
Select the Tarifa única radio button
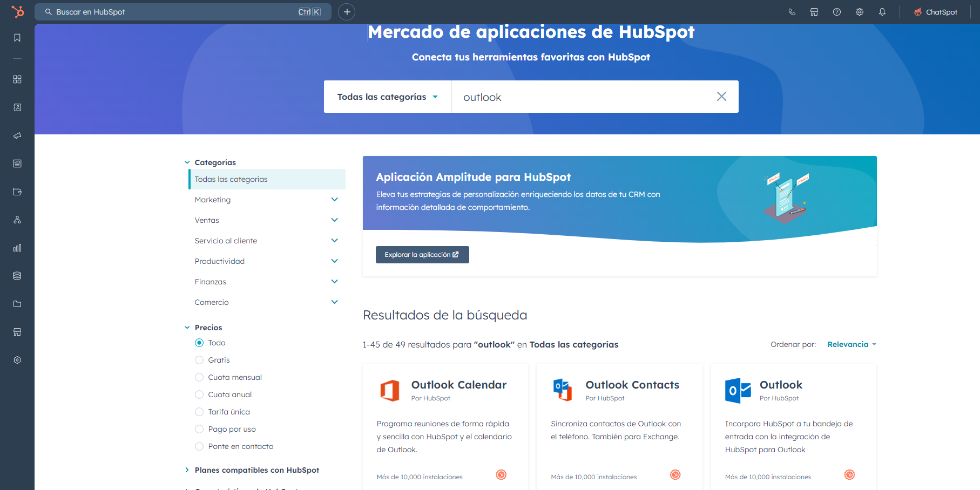tap(199, 412)
